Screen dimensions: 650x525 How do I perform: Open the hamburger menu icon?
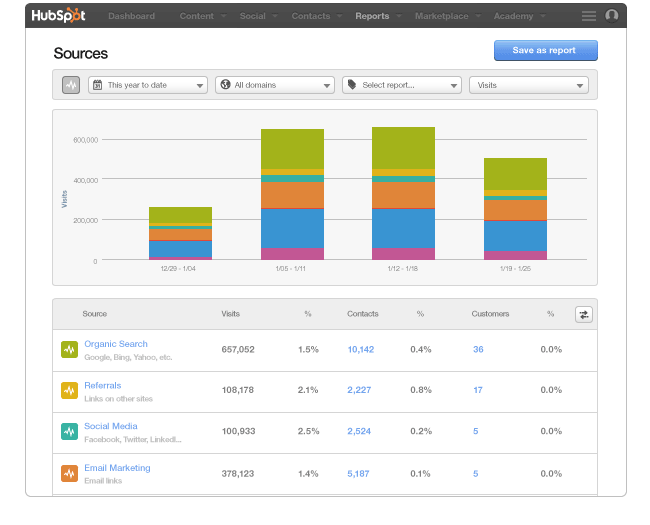pyautogui.click(x=588, y=16)
